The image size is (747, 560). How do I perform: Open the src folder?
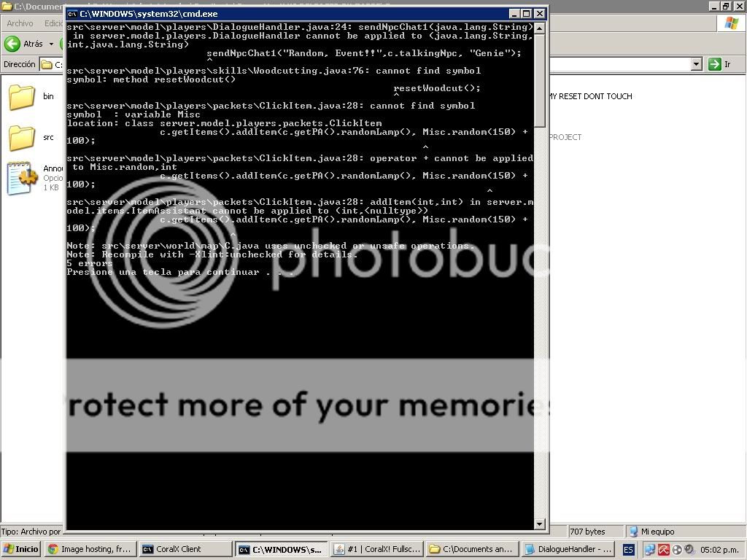coord(22,138)
